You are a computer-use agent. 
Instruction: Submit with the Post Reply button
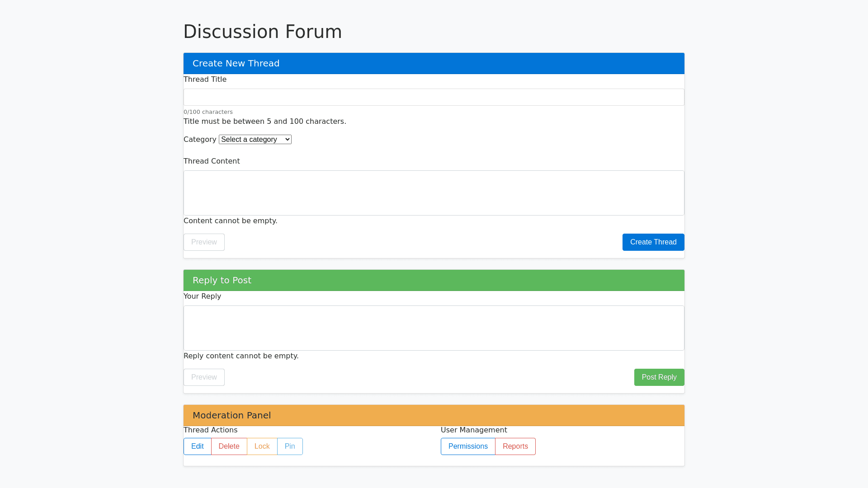tap(659, 377)
